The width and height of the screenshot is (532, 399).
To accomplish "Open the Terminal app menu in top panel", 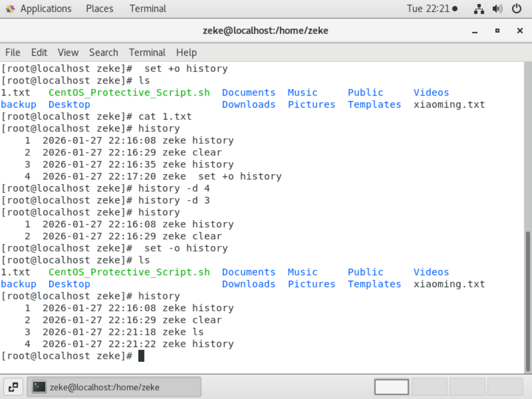I will click(148, 9).
